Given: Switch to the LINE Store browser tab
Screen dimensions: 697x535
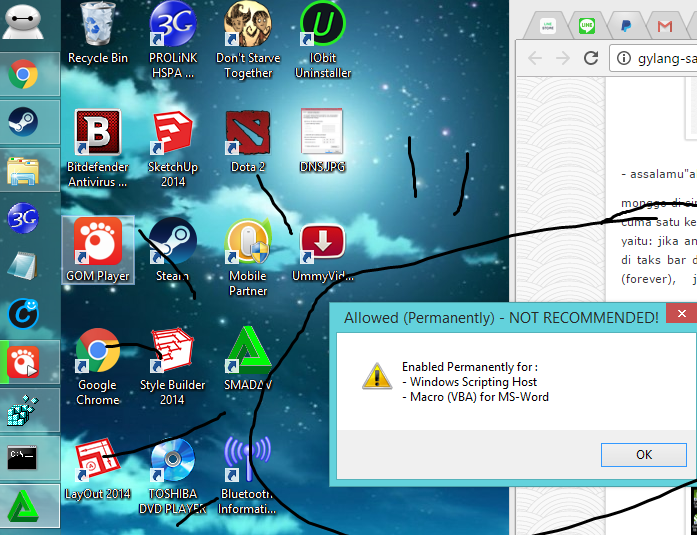Looking at the screenshot, I should (x=548, y=26).
